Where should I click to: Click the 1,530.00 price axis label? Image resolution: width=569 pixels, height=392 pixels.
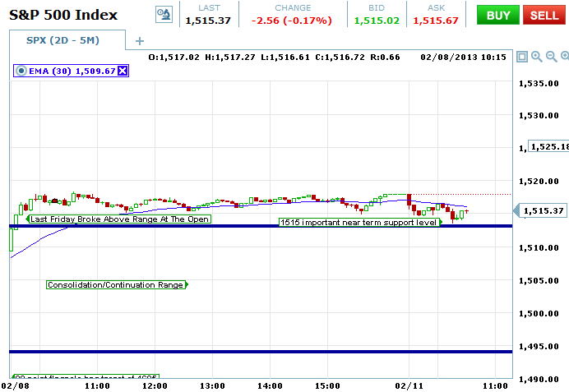(x=539, y=116)
